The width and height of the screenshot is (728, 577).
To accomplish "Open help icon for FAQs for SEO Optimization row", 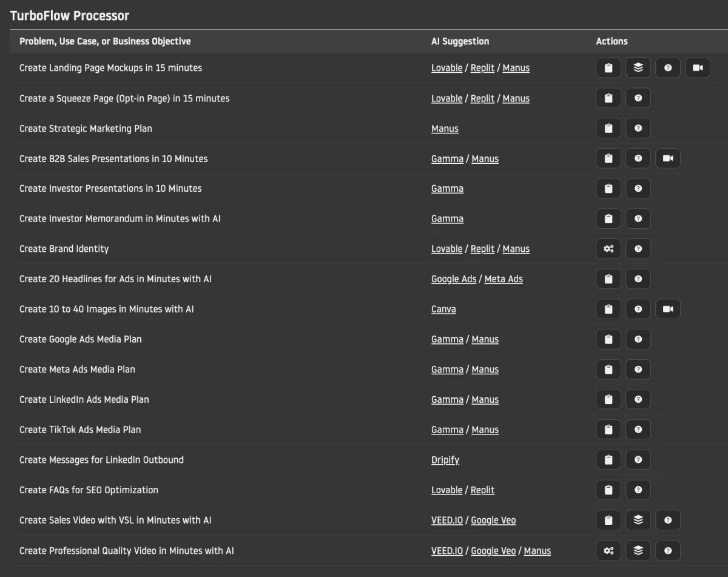I will click(x=638, y=490).
